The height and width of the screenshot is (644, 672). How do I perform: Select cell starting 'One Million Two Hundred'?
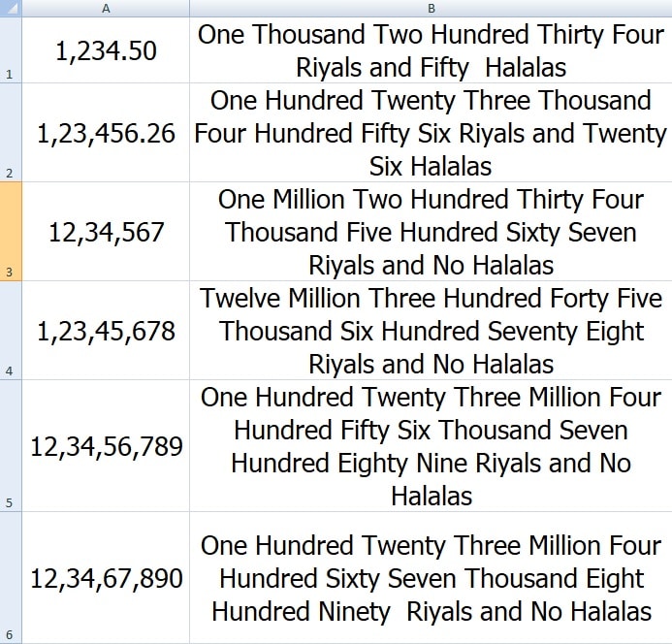(431, 232)
